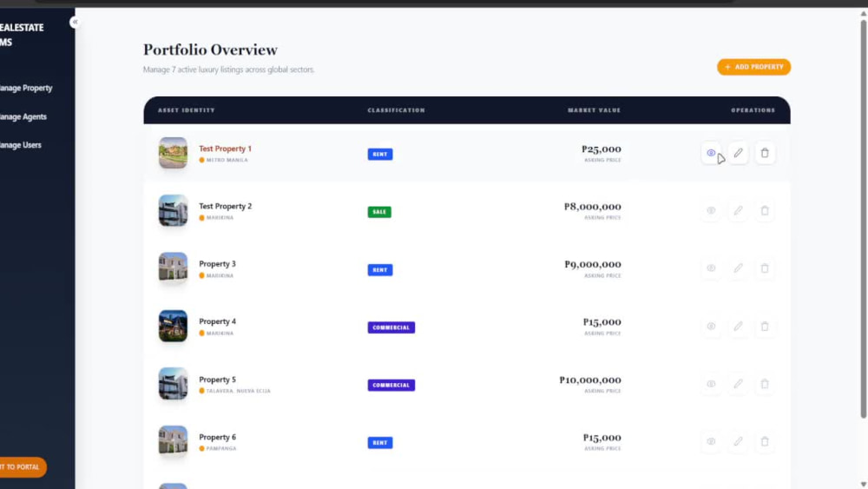Viewport: 868px width, 489px height.
Task: Select the Property 3 thumbnail image
Action: [x=173, y=268]
